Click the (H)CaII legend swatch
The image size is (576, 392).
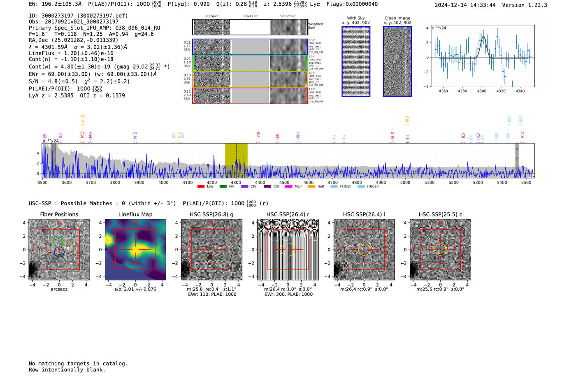click(361, 187)
